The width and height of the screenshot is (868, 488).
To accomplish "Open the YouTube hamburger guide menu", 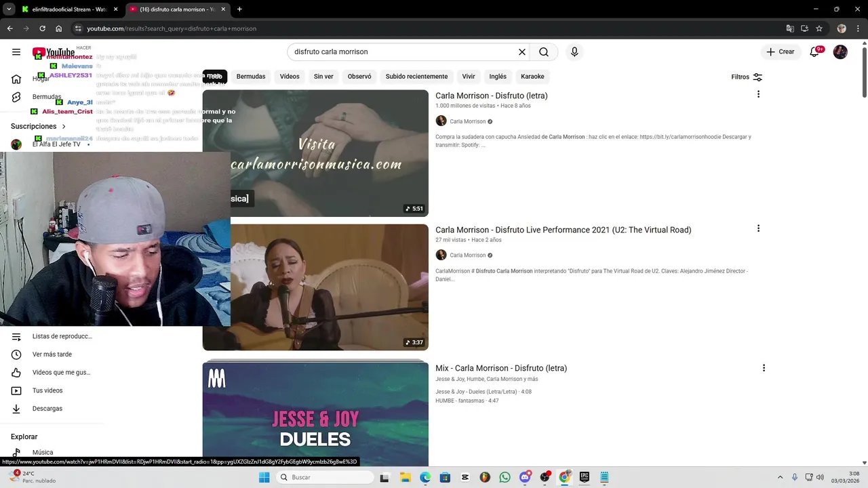I will tap(16, 52).
